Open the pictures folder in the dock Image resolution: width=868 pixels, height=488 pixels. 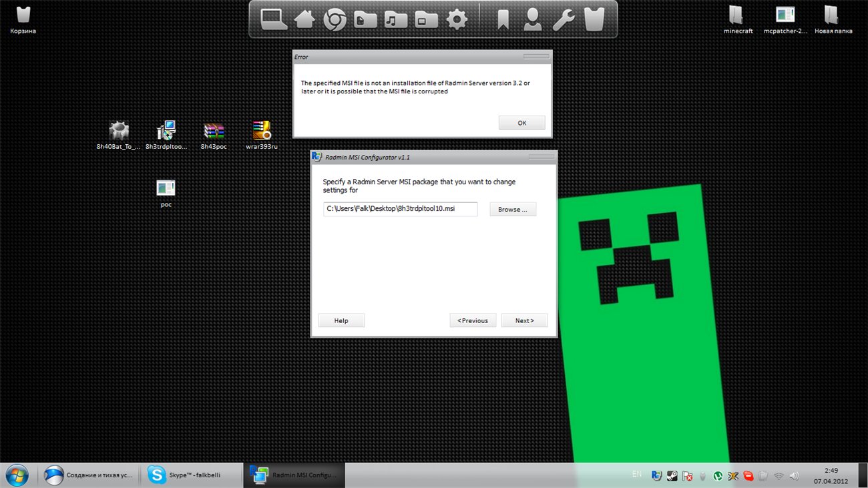(425, 19)
